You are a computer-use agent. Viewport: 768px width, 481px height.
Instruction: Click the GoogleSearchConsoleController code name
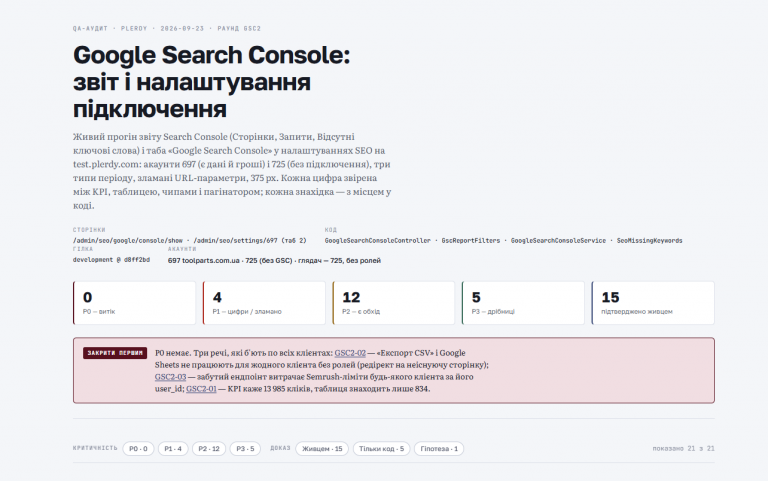click(x=378, y=240)
